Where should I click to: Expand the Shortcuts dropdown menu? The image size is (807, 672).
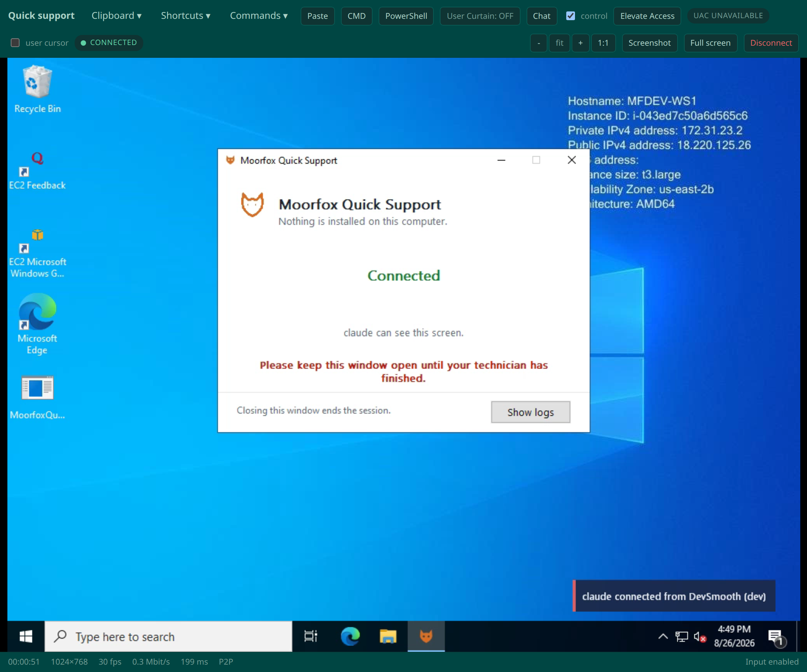coord(186,16)
